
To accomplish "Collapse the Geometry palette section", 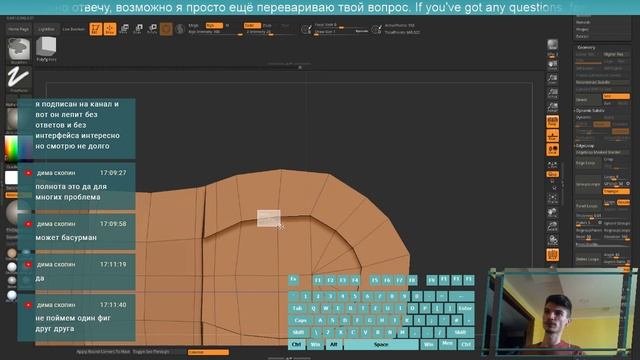I will 586,48.
